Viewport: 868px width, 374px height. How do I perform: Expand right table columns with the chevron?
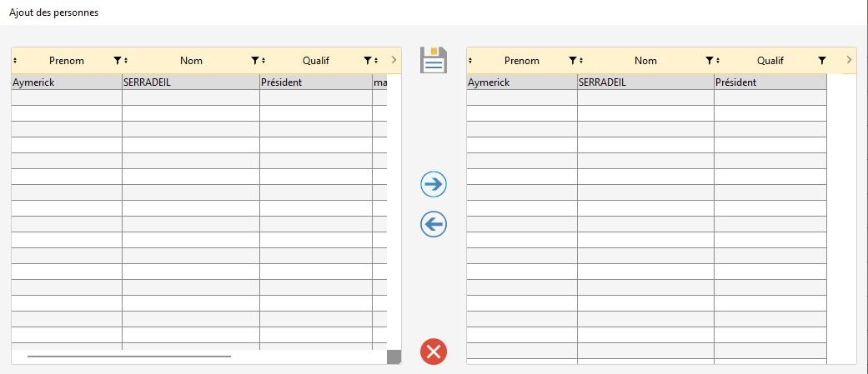pos(849,61)
